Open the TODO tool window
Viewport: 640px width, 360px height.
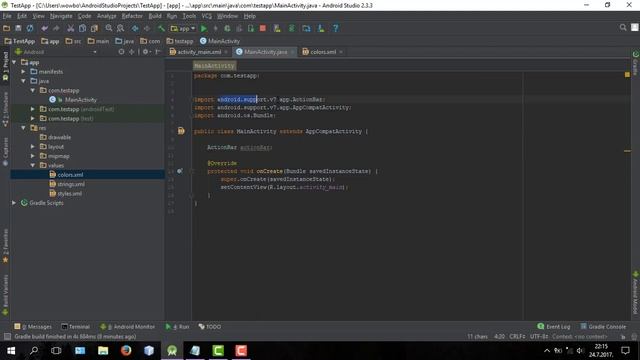point(210,327)
